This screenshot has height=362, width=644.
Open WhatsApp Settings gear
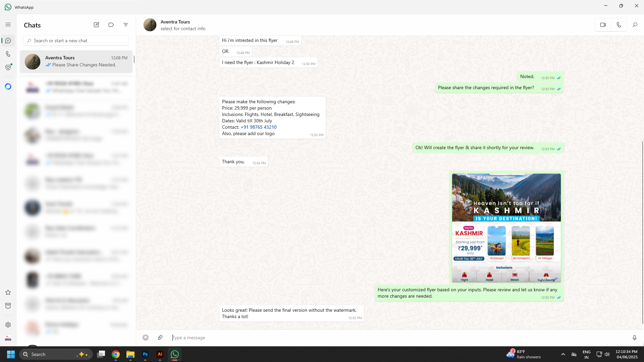[8, 325]
